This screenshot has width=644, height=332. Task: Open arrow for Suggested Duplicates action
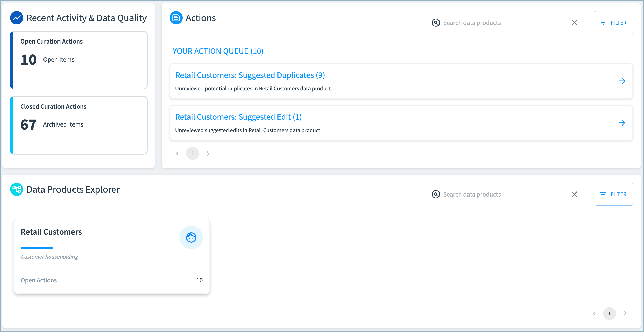coord(622,81)
